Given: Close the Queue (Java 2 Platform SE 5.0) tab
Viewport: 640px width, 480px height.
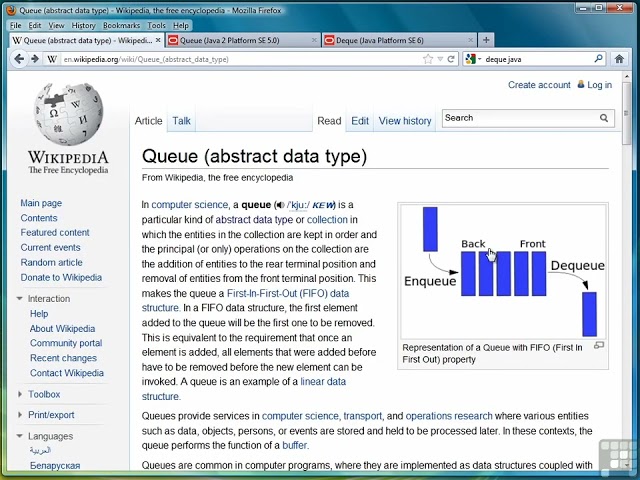Looking at the screenshot, I should pyautogui.click(x=314, y=40).
